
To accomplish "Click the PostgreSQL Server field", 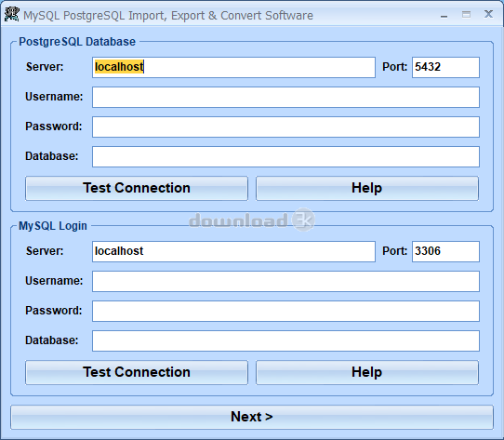I will [233, 67].
